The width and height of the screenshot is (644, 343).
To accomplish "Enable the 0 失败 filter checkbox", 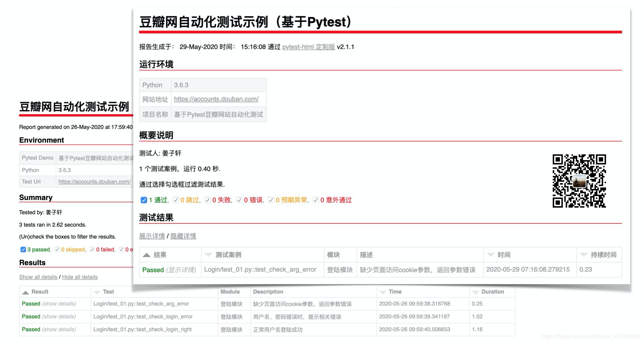I will 207,200.
